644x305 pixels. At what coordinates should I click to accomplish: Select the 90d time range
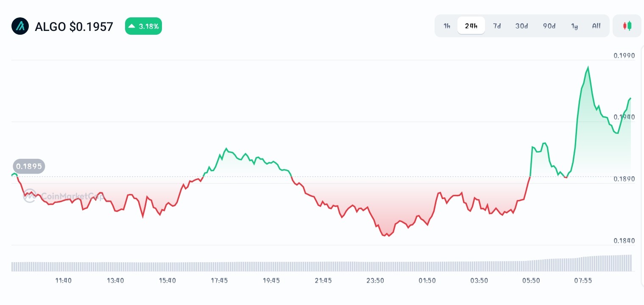tap(549, 26)
